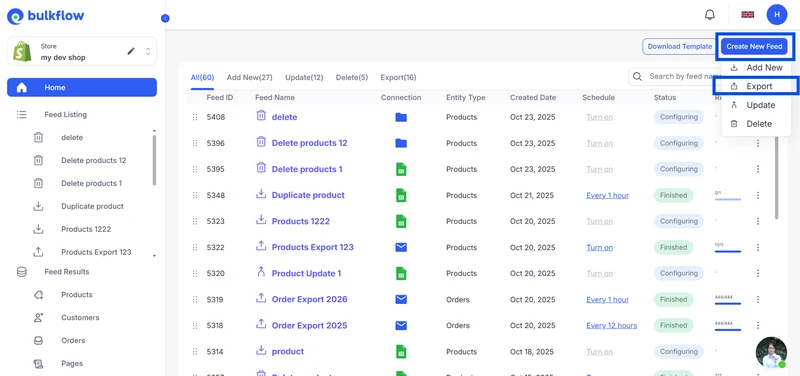Screen dimensions: 800x376
Task: Click Google Sheets icon for feed 5395
Action: pos(401,169)
